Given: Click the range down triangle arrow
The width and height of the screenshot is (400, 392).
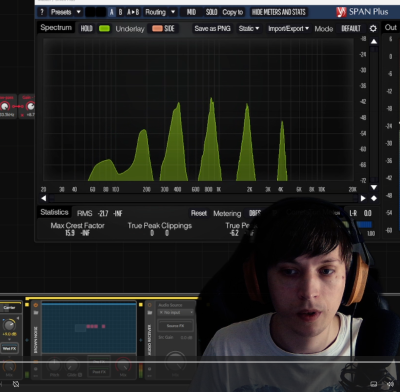Looking at the screenshot, I should 374,188.
